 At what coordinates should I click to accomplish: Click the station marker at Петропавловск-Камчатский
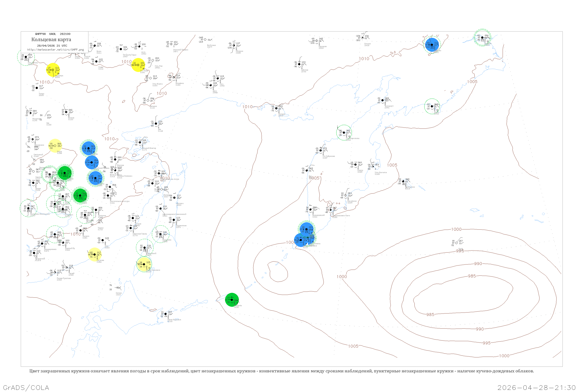330,210
